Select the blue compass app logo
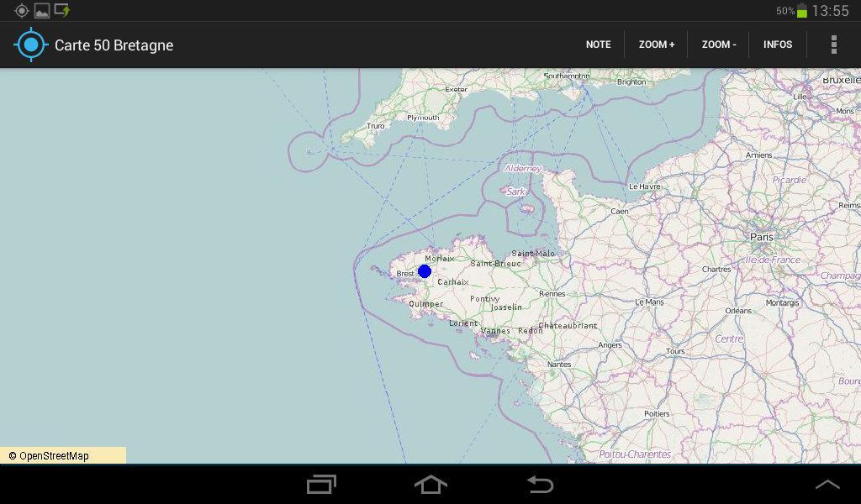The width and height of the screenshot is (861, 504). tap(30, 45)
